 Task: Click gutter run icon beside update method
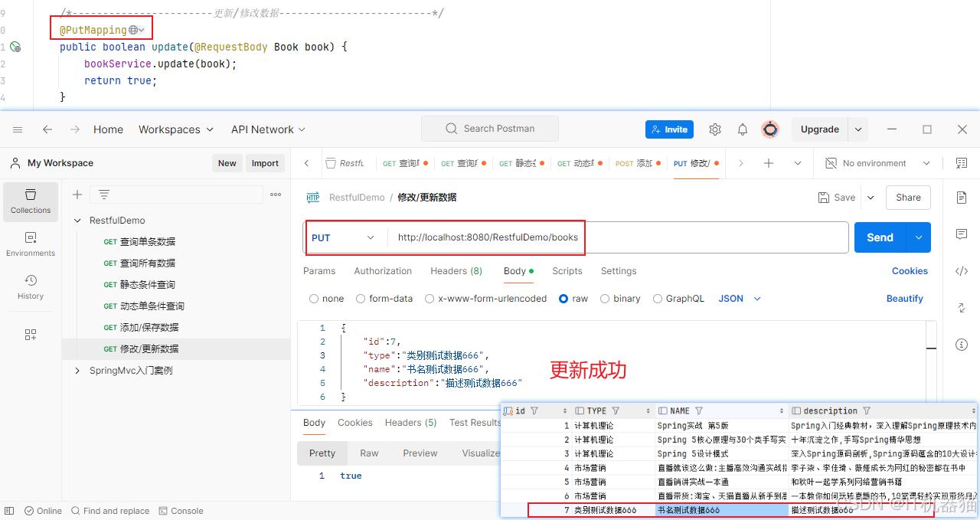click(15, 47)
